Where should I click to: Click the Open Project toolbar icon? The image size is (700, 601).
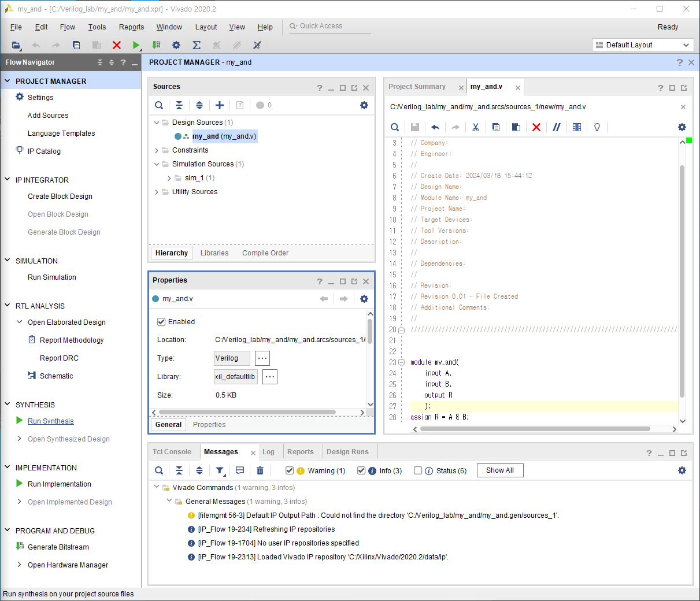[16, 45]
